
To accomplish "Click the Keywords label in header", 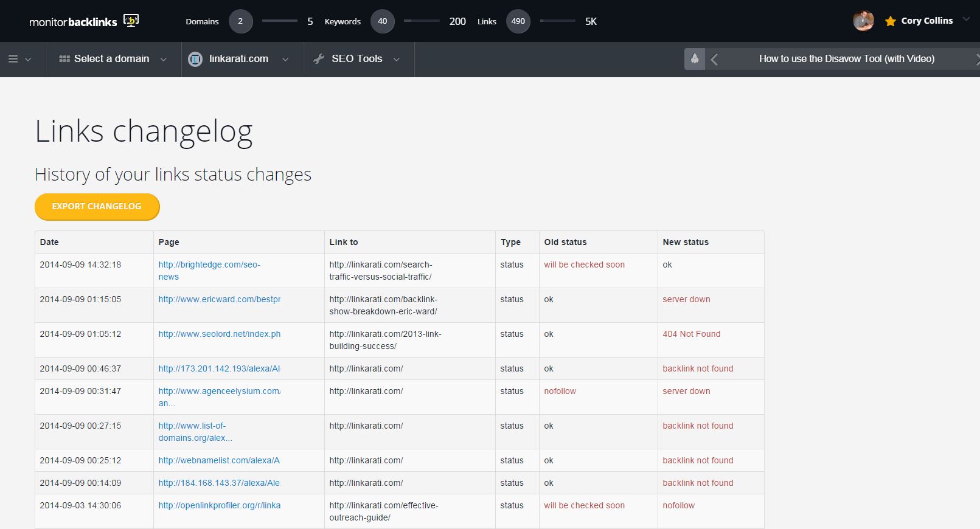I will [342, 21].
